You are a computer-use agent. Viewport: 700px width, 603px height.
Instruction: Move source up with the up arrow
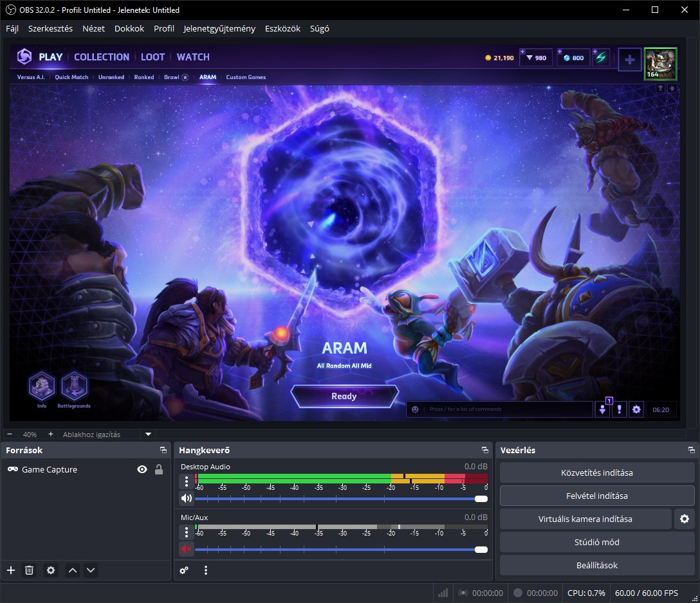pyautogui.click(x=73, y=570)
